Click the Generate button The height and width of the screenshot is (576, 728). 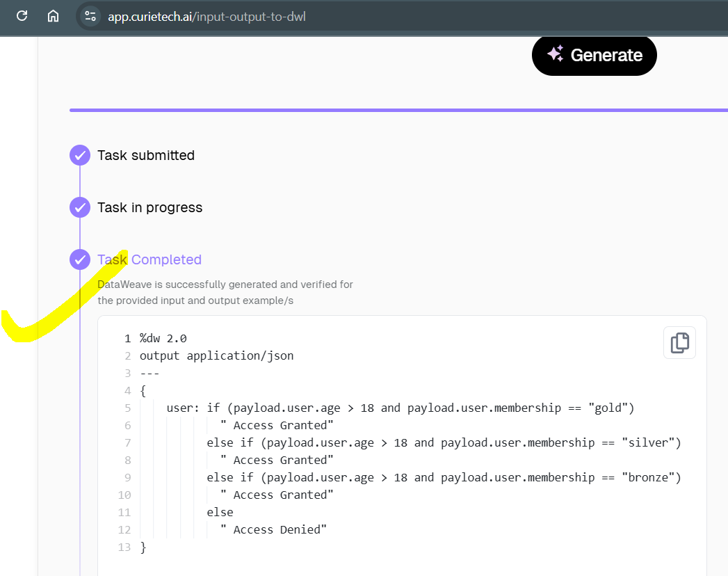click(594, 55)
